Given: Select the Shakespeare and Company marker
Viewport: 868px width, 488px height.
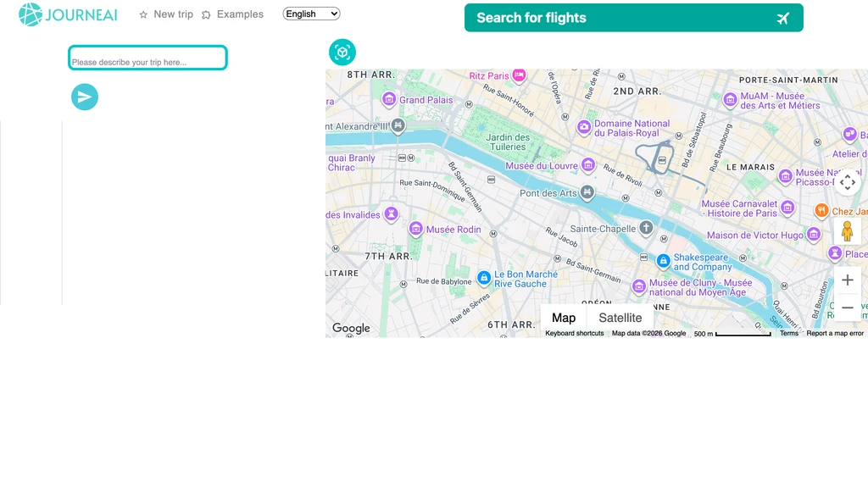Looking at the screenshot, I should point(663,261).
